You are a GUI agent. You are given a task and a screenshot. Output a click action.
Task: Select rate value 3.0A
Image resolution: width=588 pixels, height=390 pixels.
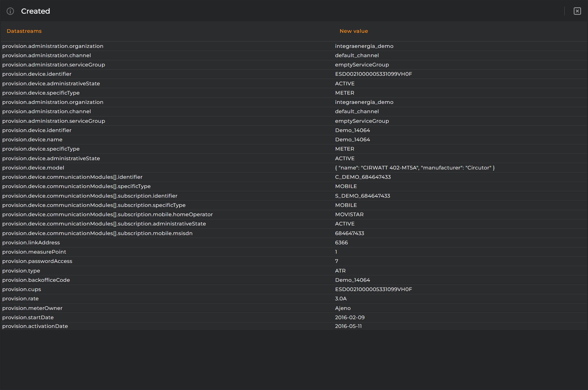tap(341, 299)
